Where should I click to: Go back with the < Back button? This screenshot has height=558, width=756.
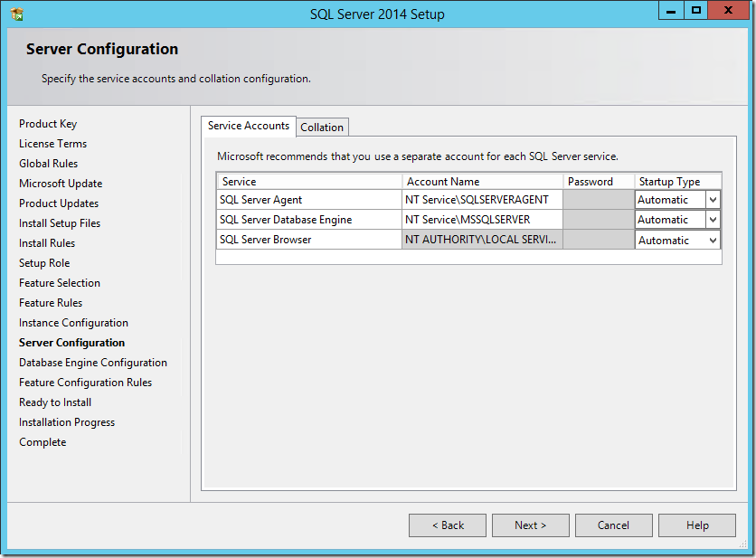coord(448,525)
